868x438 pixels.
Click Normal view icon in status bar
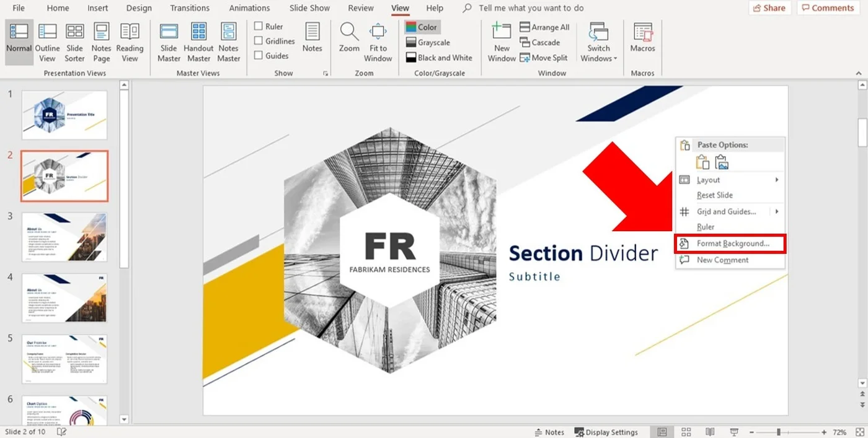point(662,432)
